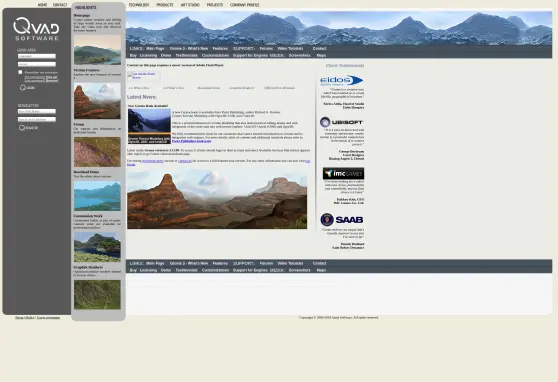This screenshot has width=558, height=382.
Task: Open the Eidos logo testimonial
Action: 341,80
